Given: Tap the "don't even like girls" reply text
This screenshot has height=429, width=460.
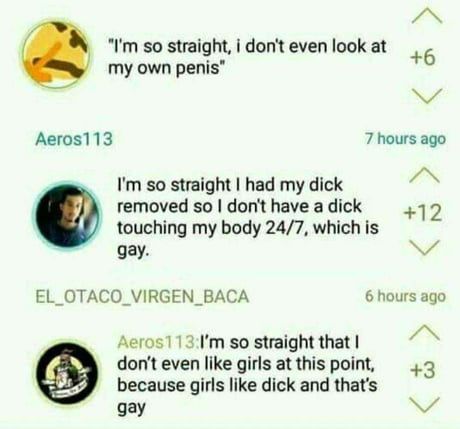Looking at the screenshot, I should 247,374.
